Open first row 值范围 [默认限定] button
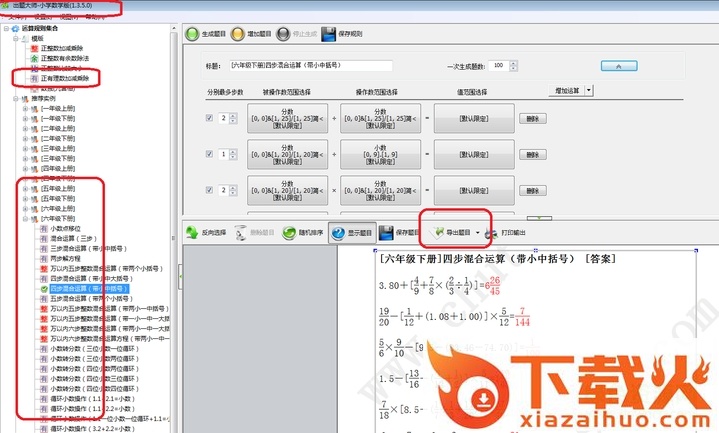This screenshot has width=719, height=433. 474,118
